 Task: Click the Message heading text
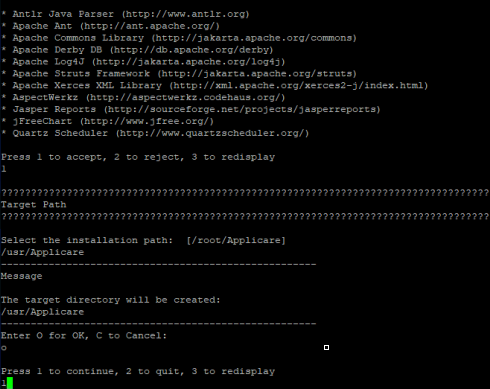click(x=21, y=276)
